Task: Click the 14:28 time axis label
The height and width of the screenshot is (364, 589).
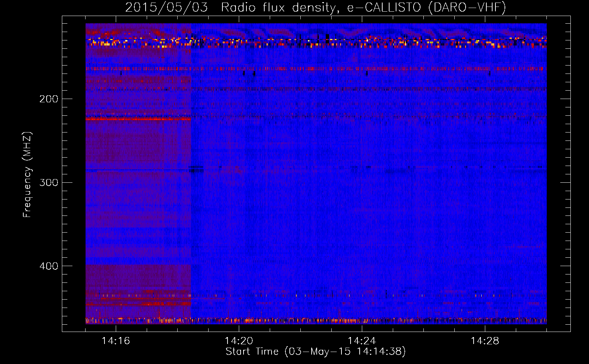Action: (x=485, y=341)
